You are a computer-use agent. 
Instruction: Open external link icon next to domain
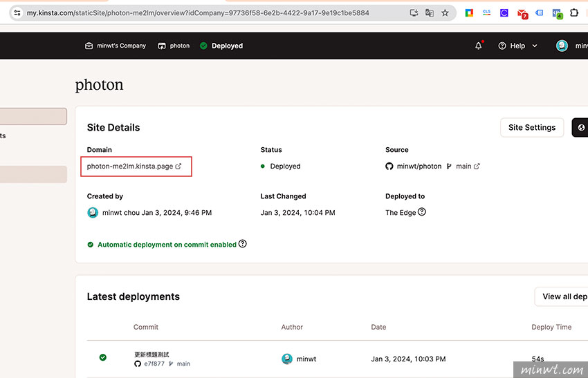coord(178,166)
